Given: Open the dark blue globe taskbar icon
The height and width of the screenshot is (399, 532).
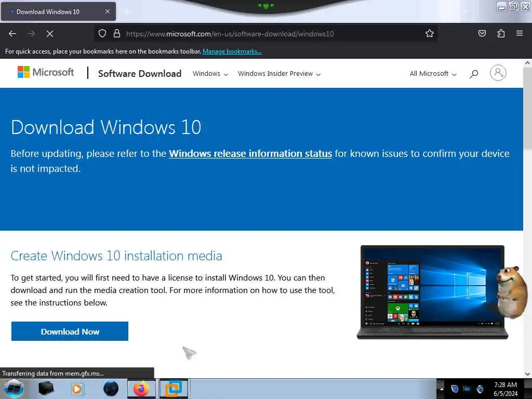Looking at the screenshot, I should pyautogui.click(x=111, y=389).
